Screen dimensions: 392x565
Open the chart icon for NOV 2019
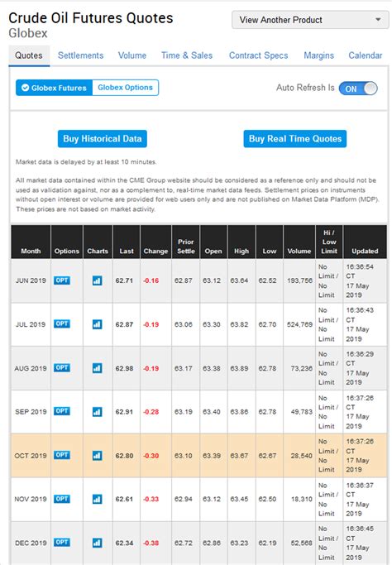pyautogui.click(x=97, y=499)
